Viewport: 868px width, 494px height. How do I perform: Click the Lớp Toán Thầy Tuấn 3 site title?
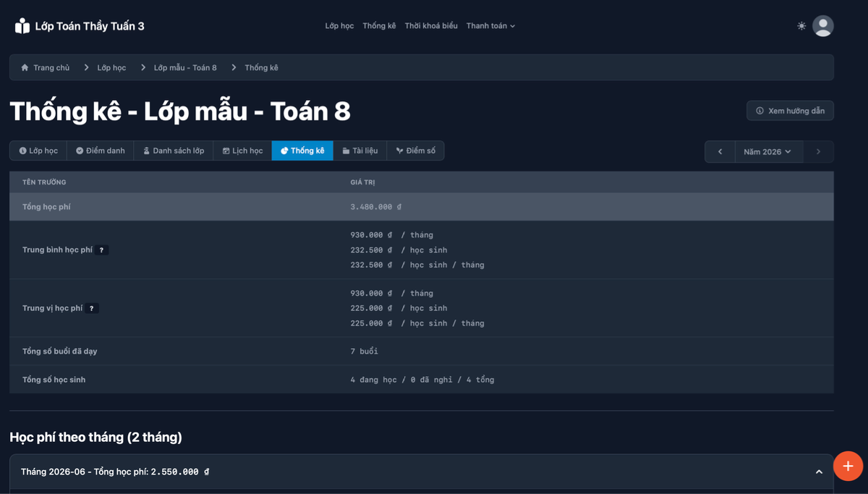90,26
